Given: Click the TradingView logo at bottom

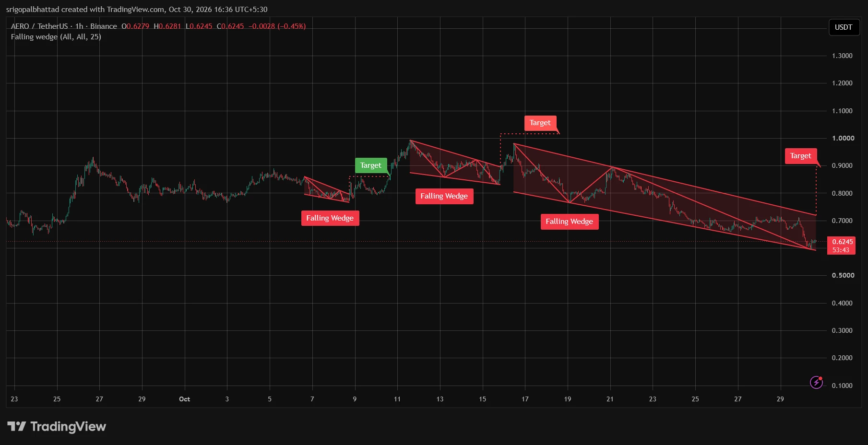Looking at the screenshot, I should click(57, 426).
